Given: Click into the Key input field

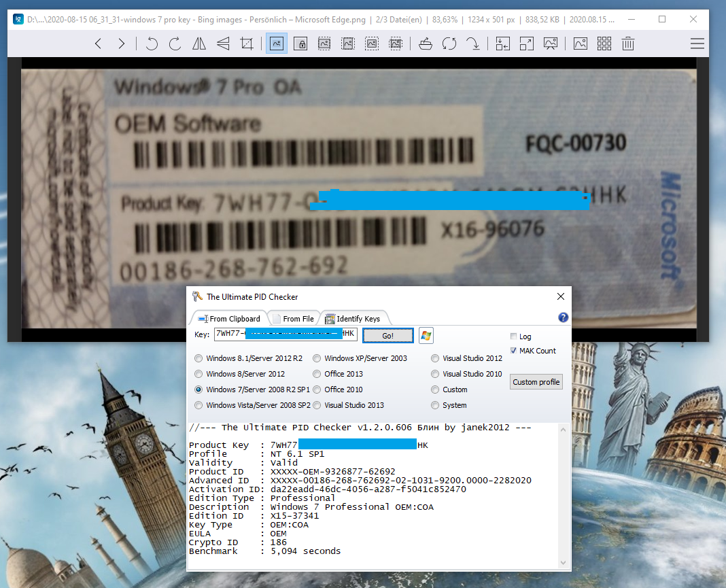Looking at the screenshot, I should pos(286,334).
